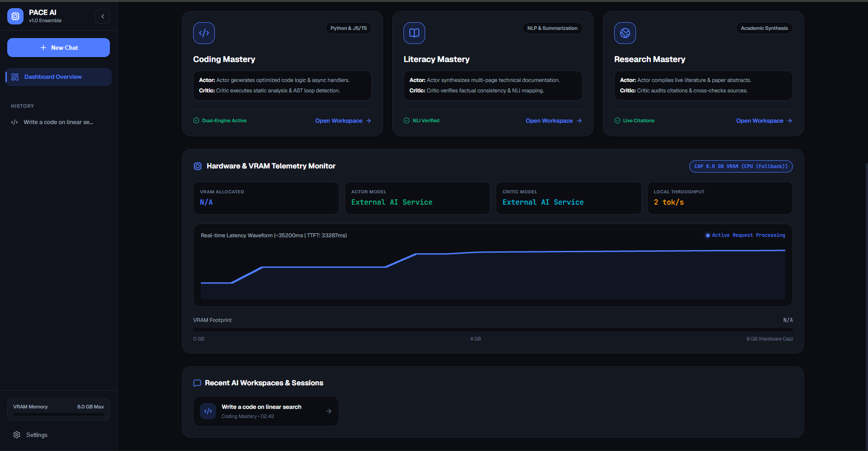The width and height of the screenshot is (868, 451).
Task: Open the Dashboard Overview menu item
Action: (58, 77)
